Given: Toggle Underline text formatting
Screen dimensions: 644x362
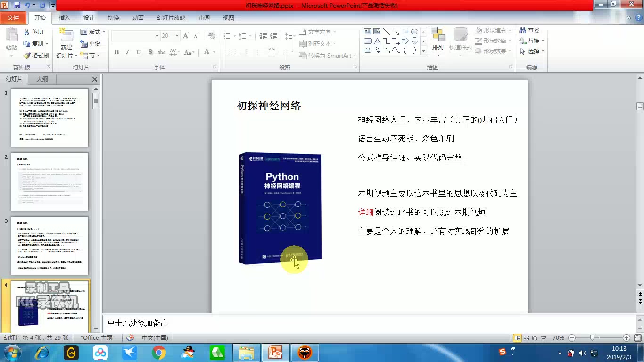Looking at the screenshot, I should 139,52.
